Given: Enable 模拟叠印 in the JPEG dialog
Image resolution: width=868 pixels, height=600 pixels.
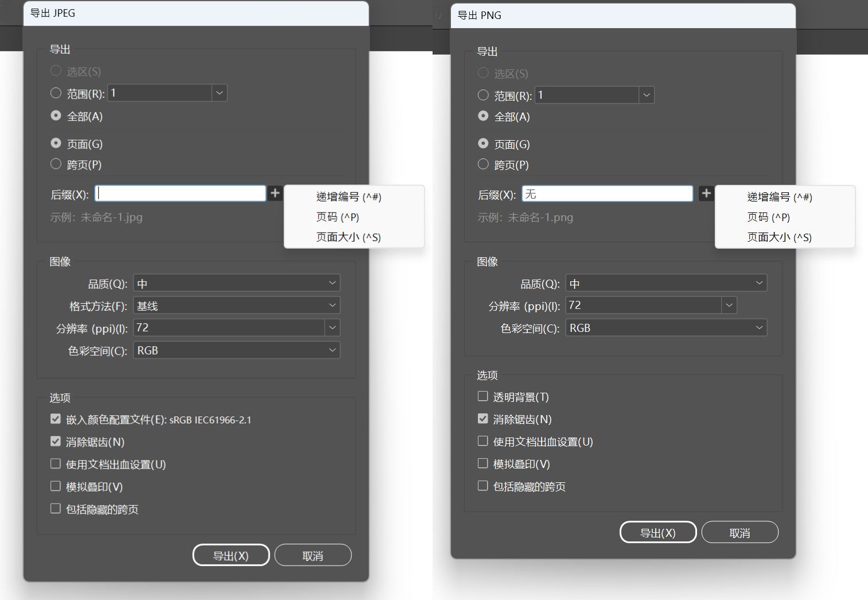Looking at the screenshot, I should coord(56,486).
